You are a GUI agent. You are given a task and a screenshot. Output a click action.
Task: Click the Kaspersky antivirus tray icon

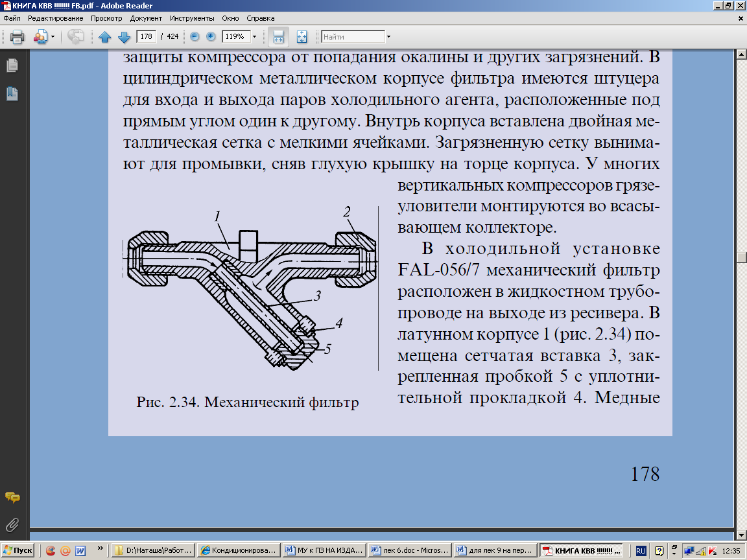pyautogui.click(x=712, y=551)
